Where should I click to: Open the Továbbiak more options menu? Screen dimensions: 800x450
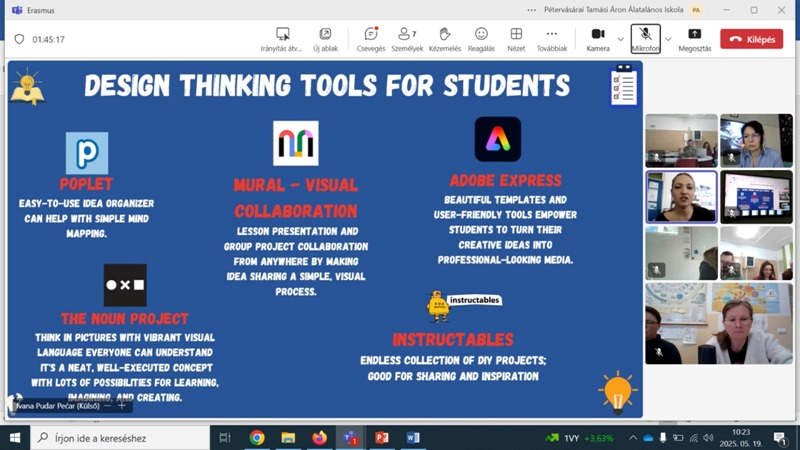551,39
